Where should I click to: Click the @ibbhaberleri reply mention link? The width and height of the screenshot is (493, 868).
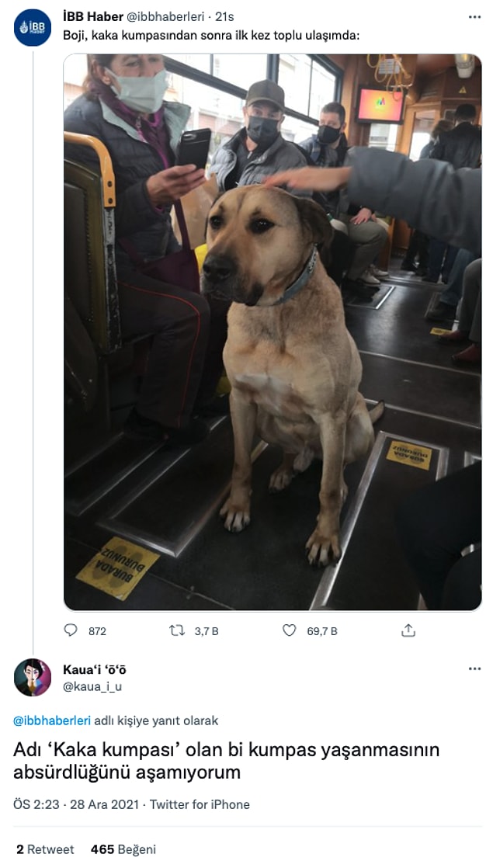[x=52, y=720]
